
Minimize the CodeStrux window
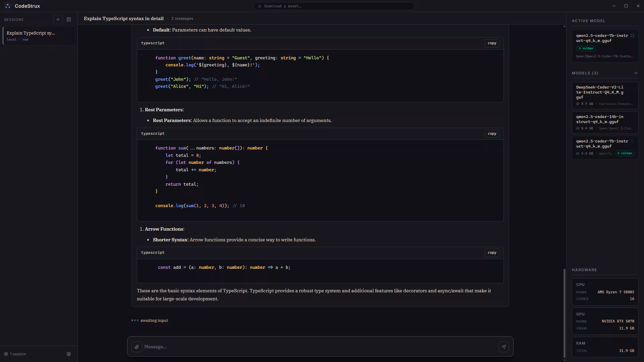614,6
